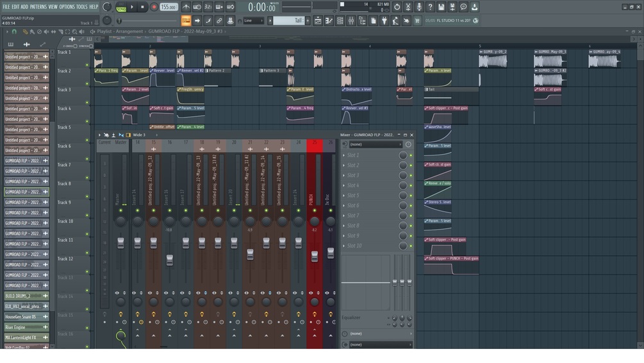
Task: Toggle the loop recording icon
Action: 231,7
